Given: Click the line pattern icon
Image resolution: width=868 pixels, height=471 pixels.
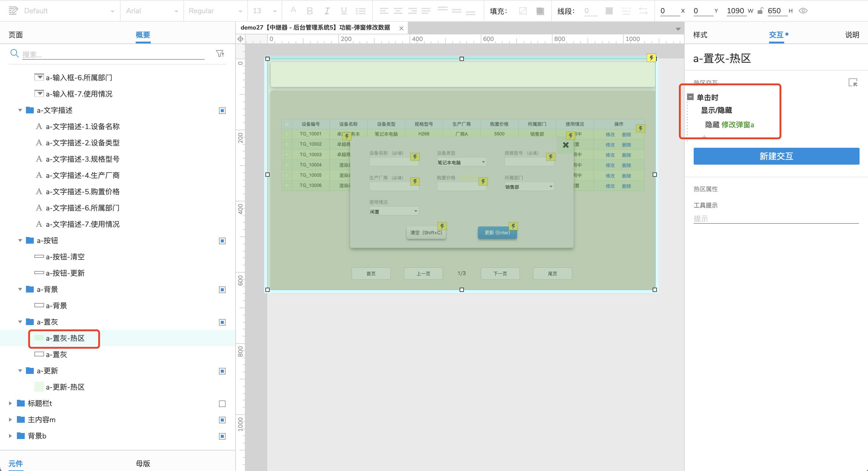Looking at the screenshot, I should tap(626, 11).
